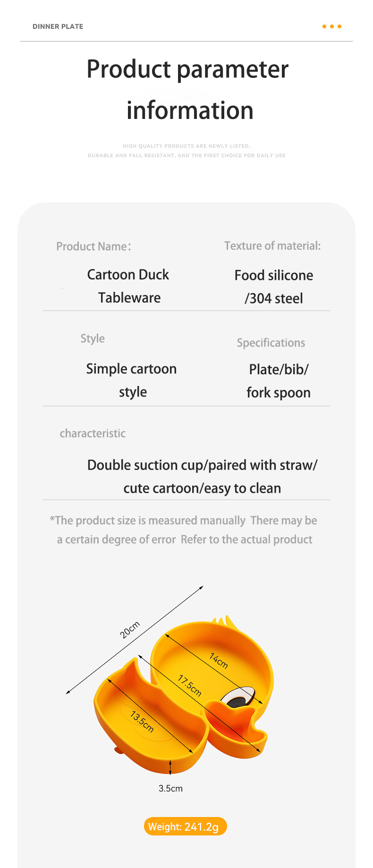Screen dimensions: 373x868
Task: Click the Texture of material label
Action: [272, 245]
